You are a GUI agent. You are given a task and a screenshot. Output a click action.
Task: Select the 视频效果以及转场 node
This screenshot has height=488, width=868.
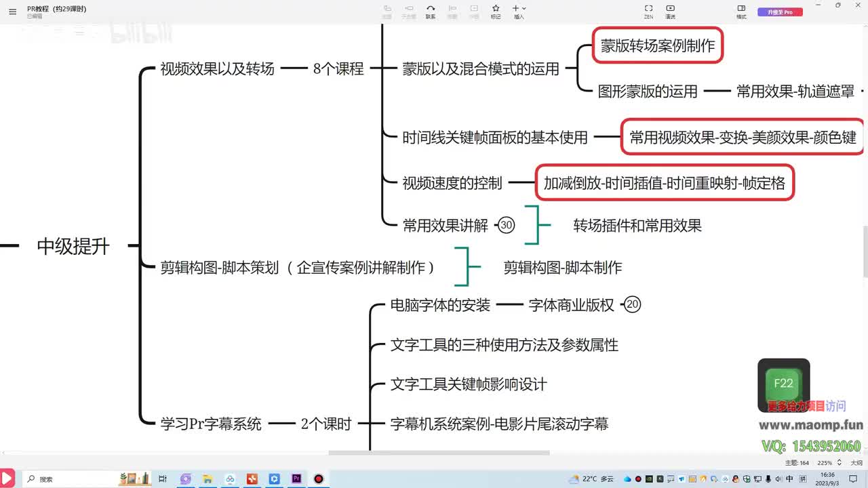[218, 68]
